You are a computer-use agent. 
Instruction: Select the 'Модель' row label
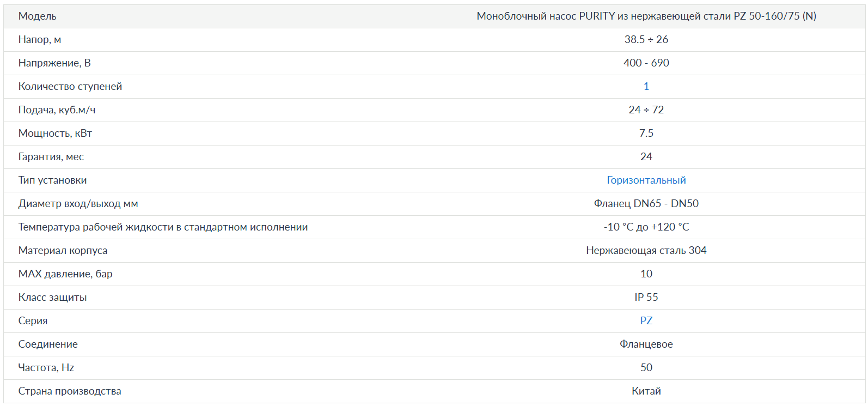click(x=38, y=16)
